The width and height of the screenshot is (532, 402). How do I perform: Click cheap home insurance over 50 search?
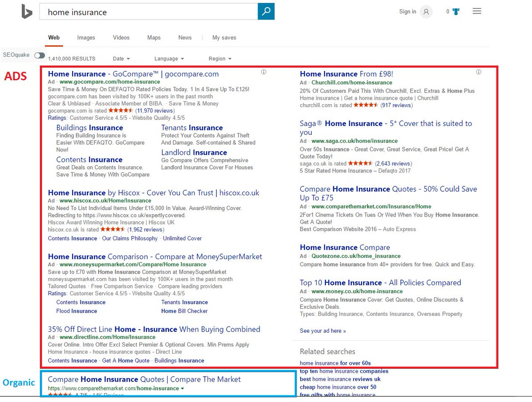click(338, 387)
